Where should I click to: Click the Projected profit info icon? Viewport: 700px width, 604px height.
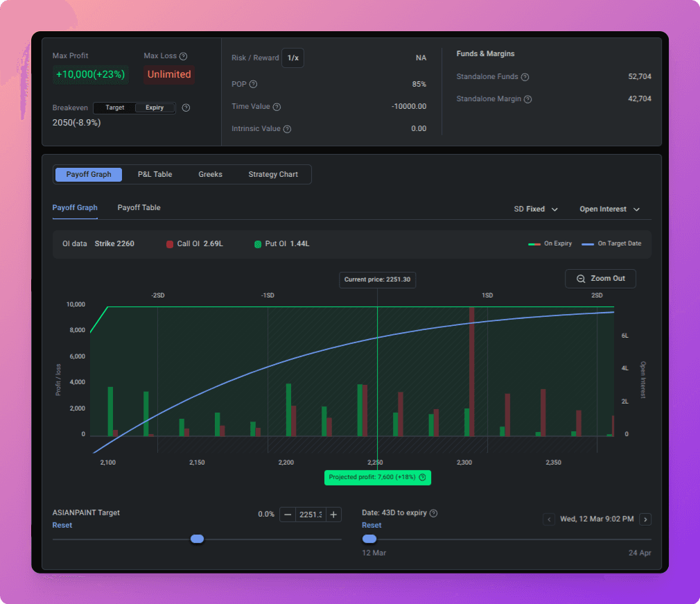coord(422,477)
